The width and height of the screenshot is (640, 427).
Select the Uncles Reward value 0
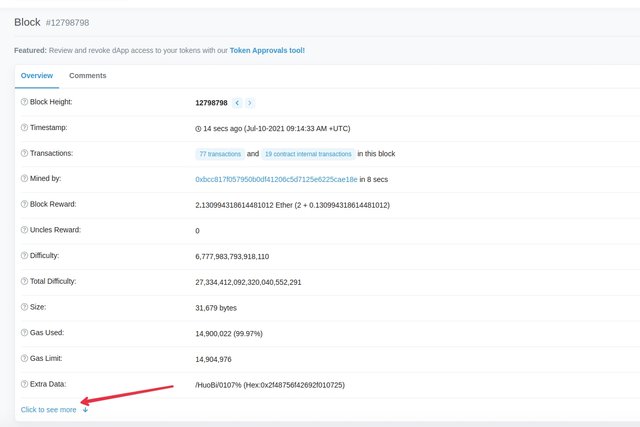click(197, 231)
